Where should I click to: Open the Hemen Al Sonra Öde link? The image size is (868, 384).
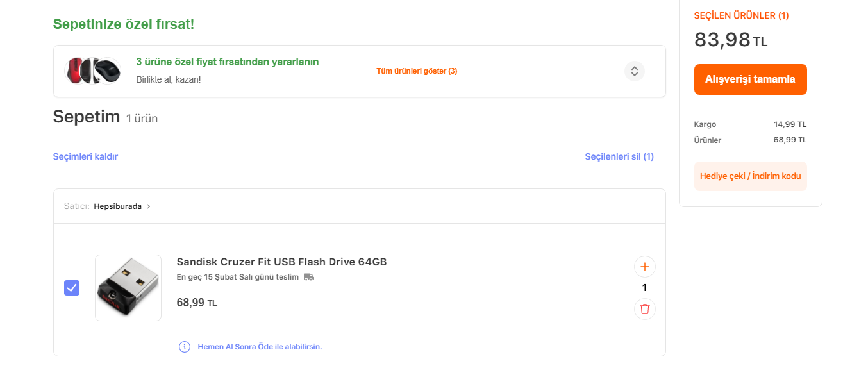260,347
